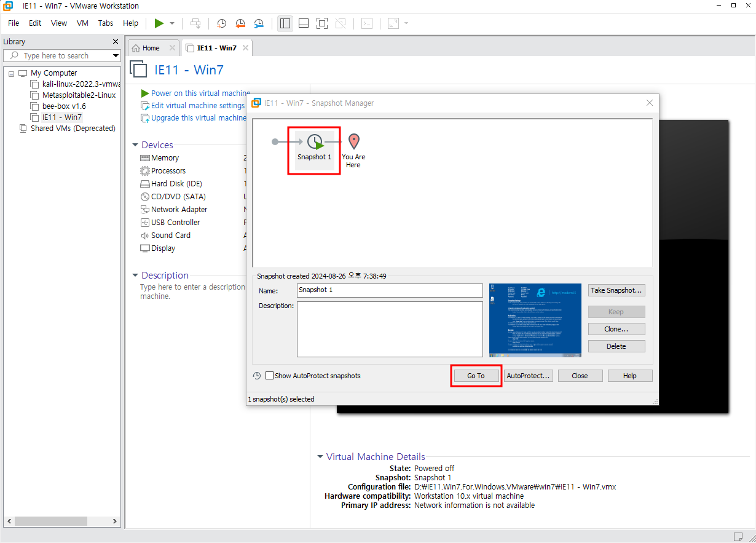756x543 pixels.
Task: Click the Sound Card device icon
Action: coord(145,236)
